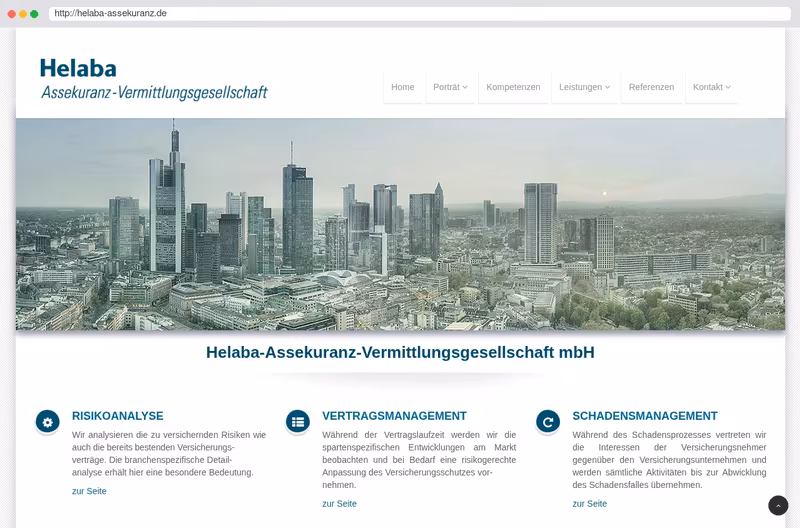Click the Vertragsmanagement list icon

pyautogui.click(x=298, y=422)
